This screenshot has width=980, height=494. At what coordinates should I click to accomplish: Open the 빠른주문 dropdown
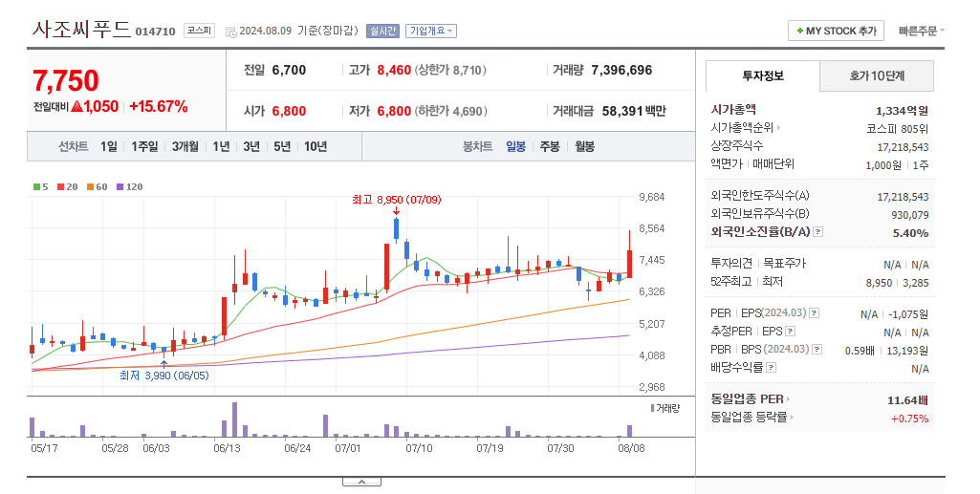click(x=922, y=31)
